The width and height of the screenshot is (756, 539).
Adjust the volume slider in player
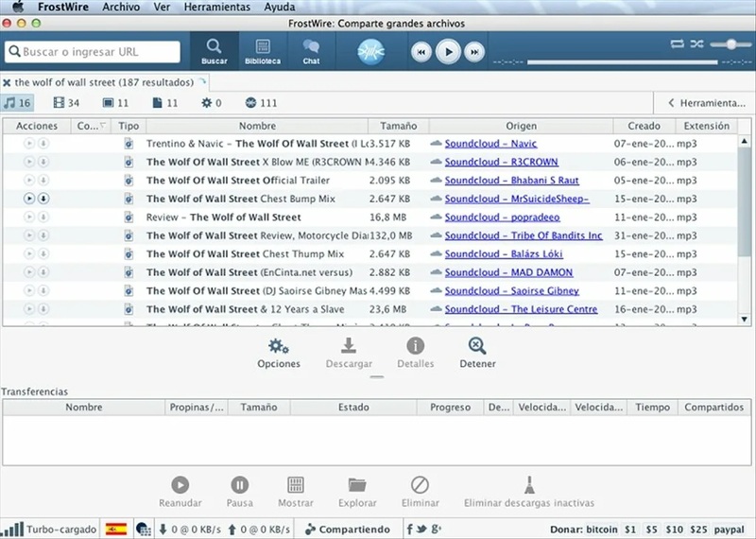click(730, 44)
